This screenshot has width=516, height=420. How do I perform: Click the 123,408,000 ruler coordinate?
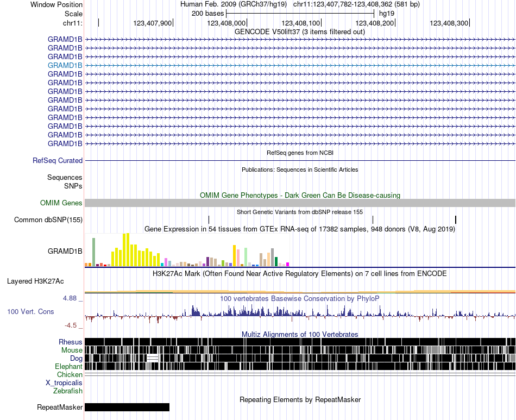(226, 23)
